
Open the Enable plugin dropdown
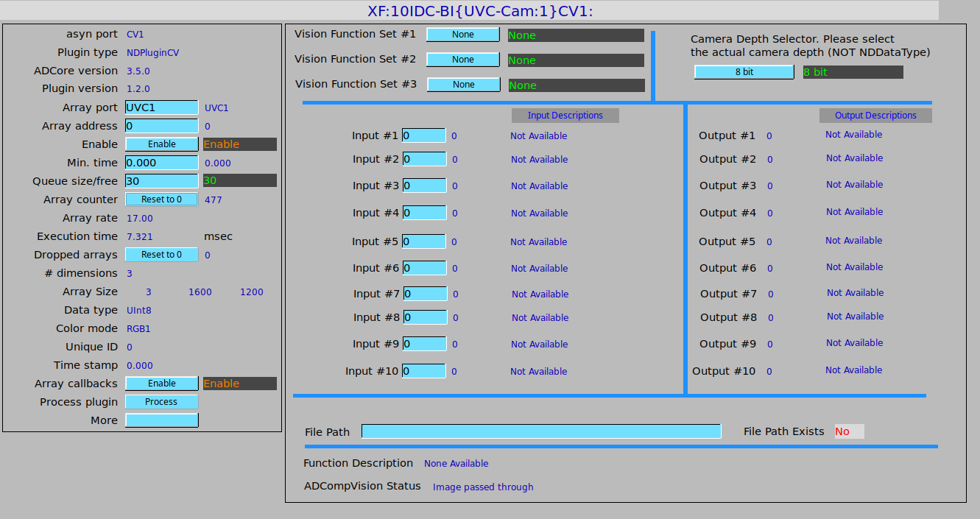coord(162,144)
